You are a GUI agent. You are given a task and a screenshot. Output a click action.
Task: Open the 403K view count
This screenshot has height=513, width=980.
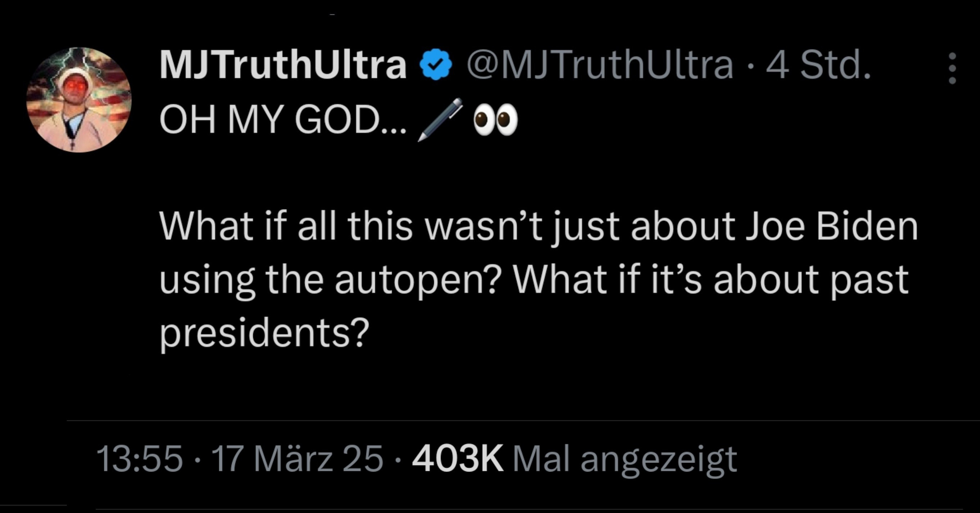pyautogui.click(x=458, y=459)
